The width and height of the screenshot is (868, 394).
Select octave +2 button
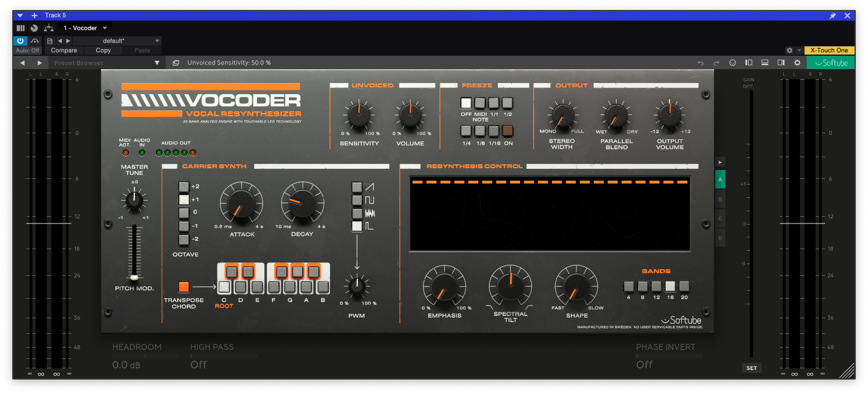(x=183, y=187)
